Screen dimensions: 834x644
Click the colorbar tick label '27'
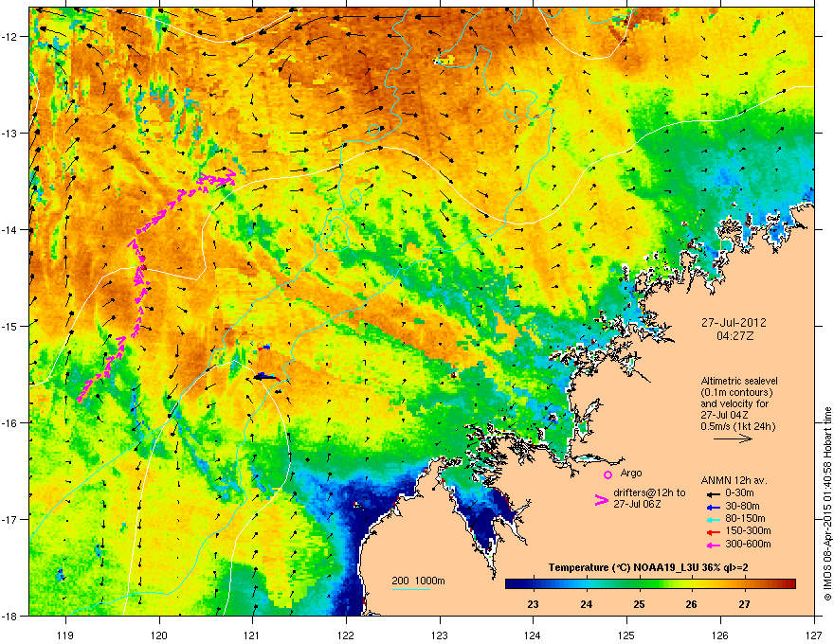click(x=744, y=604)
